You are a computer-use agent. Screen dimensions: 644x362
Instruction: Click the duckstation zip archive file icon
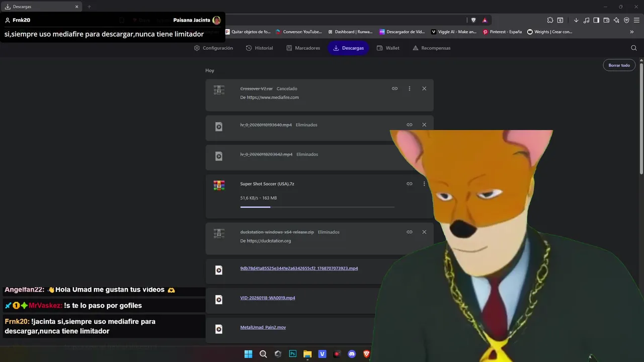219,234
